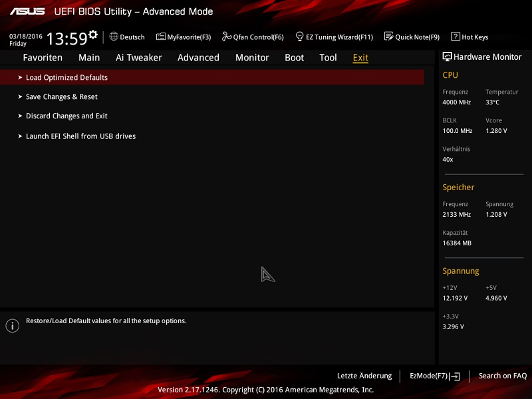Choose Load Optimized Defaults
The image size is (532, 399).
pyautogui.click(x=212, y=77)
